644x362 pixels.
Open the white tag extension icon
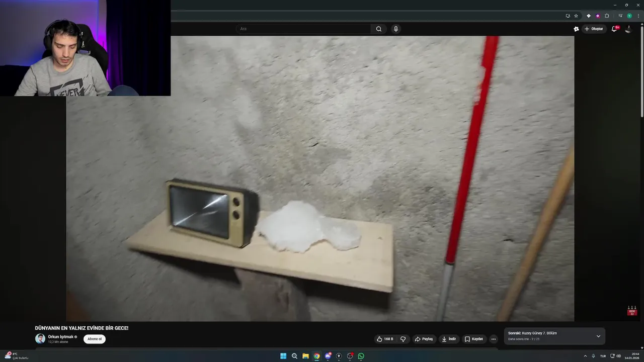(589, 16)
